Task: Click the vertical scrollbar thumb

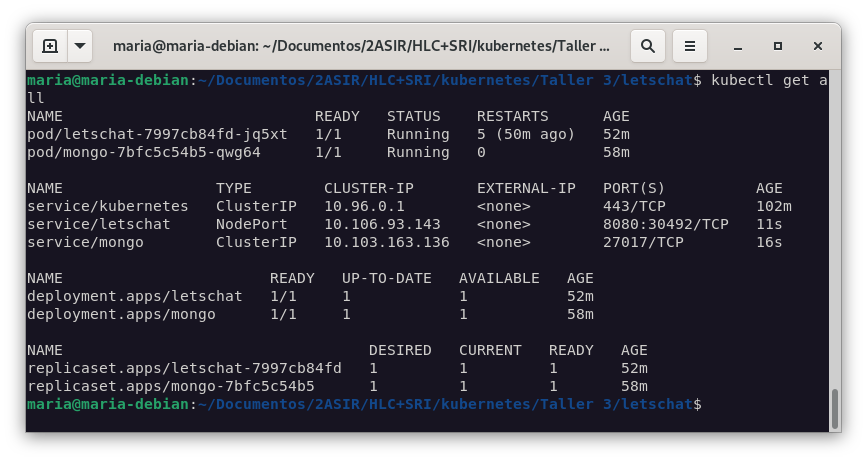Action: point(834,408)
